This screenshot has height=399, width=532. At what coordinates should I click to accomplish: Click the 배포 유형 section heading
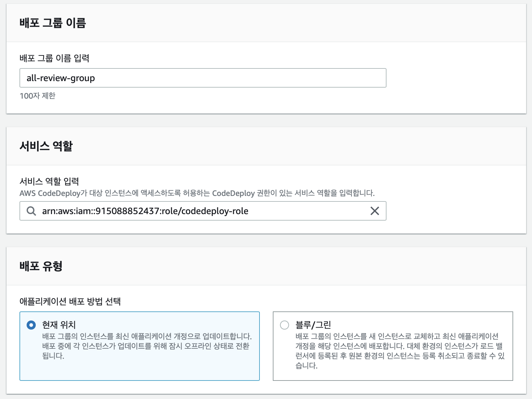pos(41,266)
